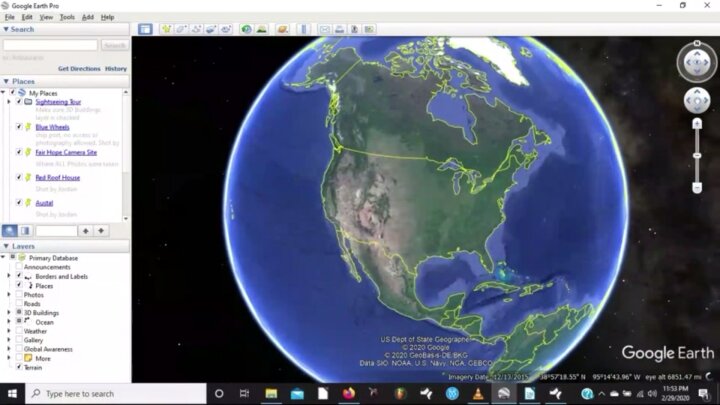720x405 pixels.
Task: Open File Explorer from the taskbar
Action: [271, 394]
